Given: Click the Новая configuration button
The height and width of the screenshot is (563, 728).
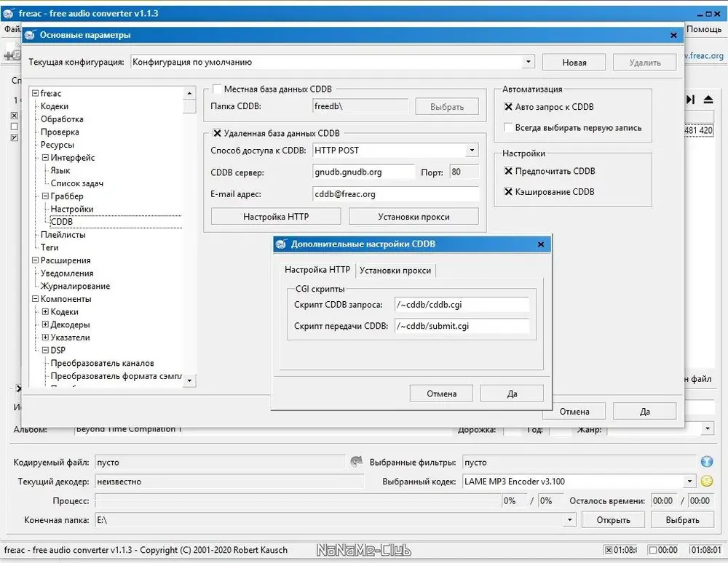Looking at the screenshot, I should coord(574,63).
